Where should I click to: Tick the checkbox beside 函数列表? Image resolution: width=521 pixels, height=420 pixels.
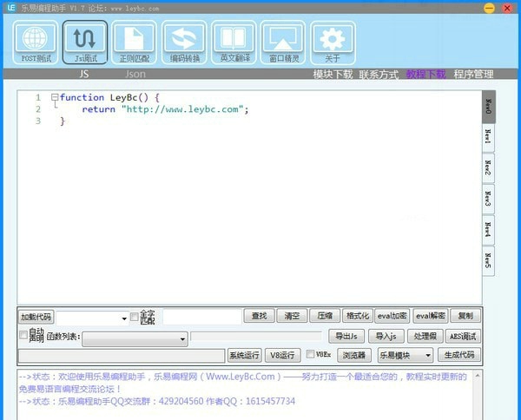coord(23,335)
